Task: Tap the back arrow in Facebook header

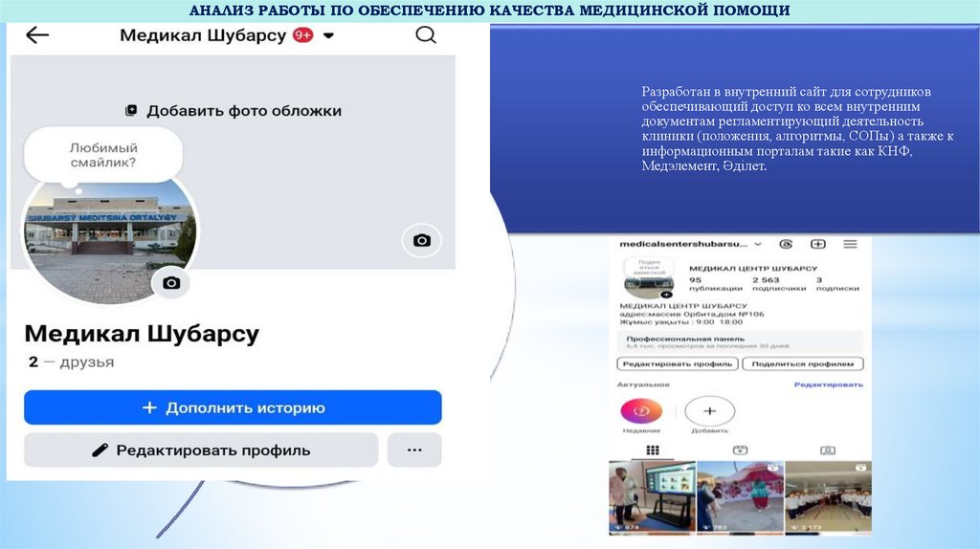Action: point(37,35)
